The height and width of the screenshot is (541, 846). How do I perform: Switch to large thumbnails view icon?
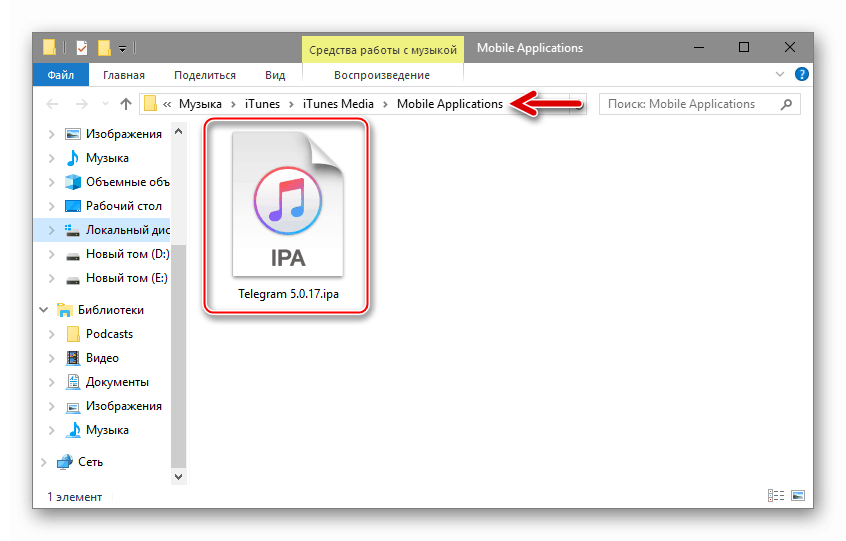click(x=798, y=495)
